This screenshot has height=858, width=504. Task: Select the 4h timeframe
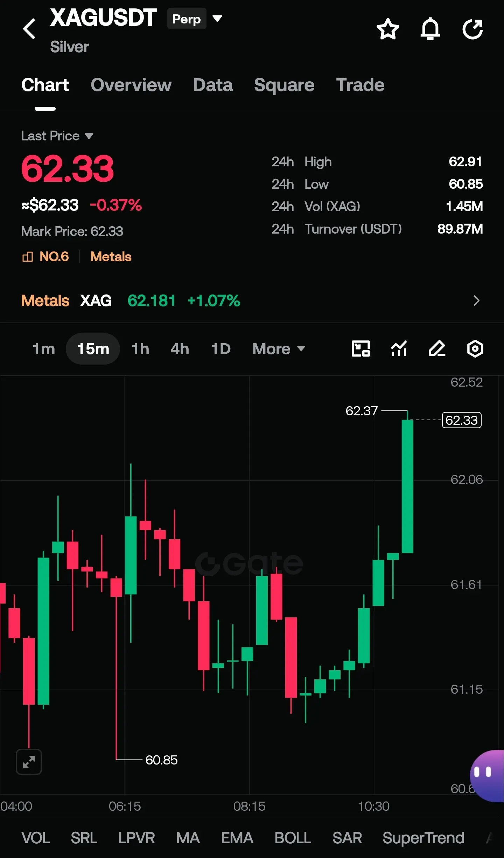(180, 349)
